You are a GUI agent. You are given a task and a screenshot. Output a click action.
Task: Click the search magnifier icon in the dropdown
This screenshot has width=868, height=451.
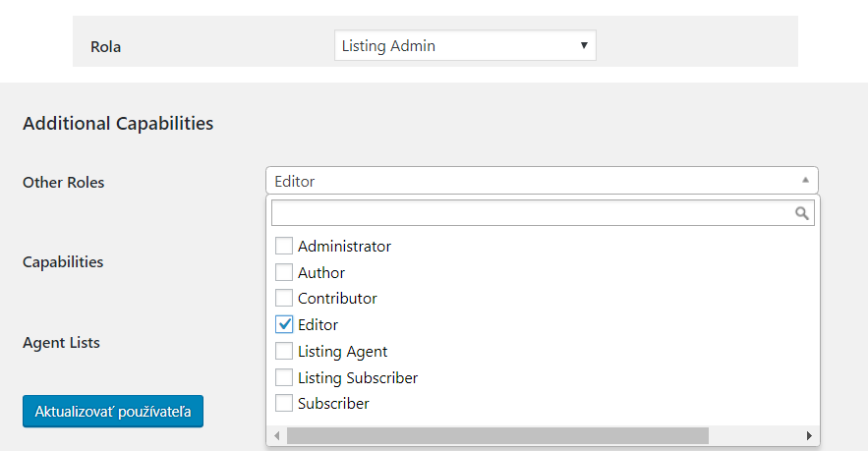pyautogui.click(x=801, y=213)
